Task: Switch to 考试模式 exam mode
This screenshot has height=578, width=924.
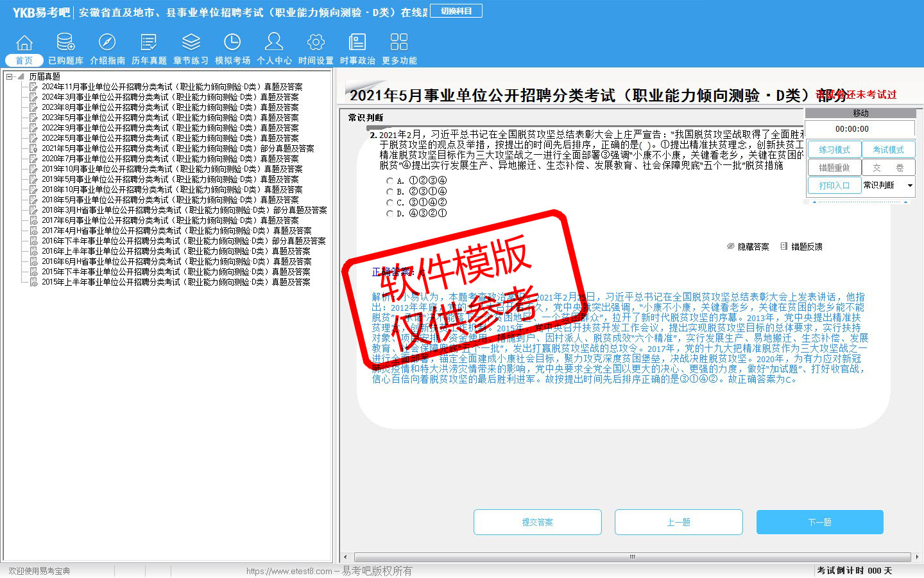Action: (x=888, y=150)
